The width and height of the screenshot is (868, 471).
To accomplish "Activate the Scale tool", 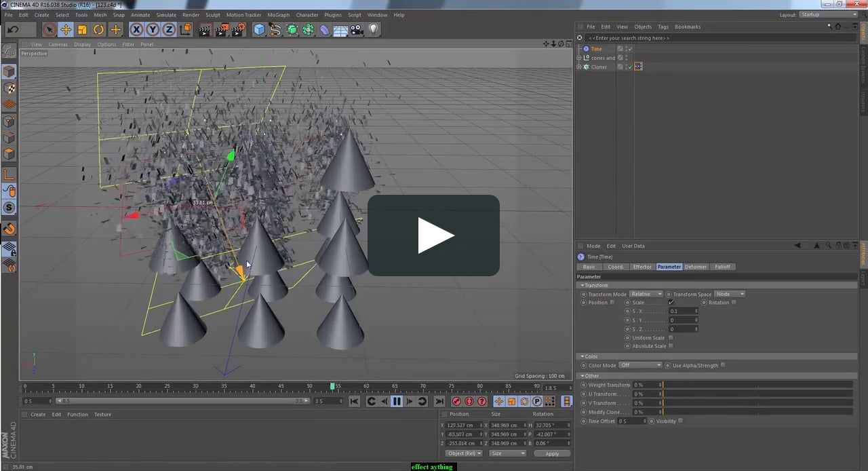I will [x=82, y=29].
